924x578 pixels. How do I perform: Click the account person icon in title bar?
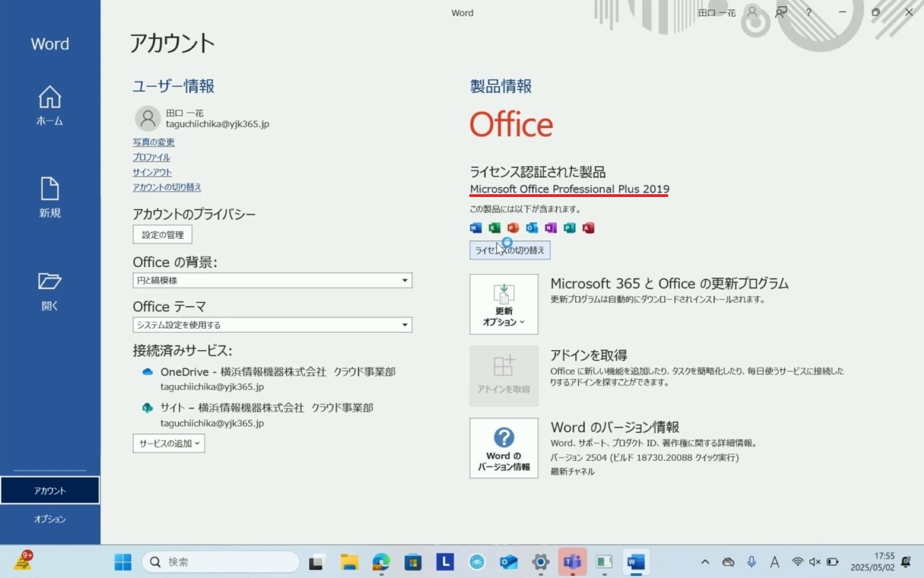(x=752, y=12)
